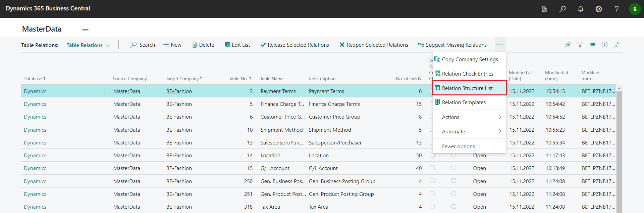Show more options for the Payment Terms row
The width and height of the screenshot is (644, 213).
(x=105, y=91)
